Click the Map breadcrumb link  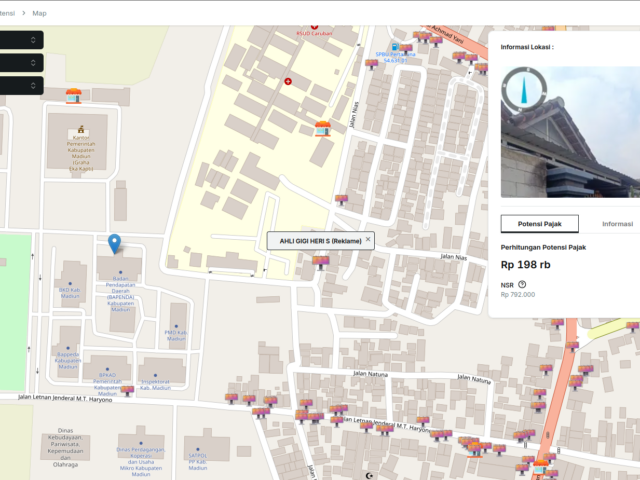(39, 13)
